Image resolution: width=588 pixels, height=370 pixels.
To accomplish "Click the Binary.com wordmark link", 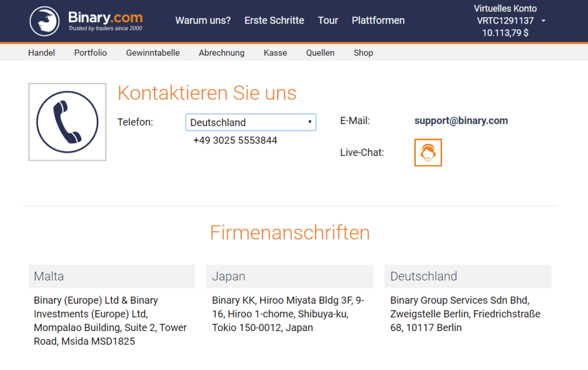I will [106, 17].
